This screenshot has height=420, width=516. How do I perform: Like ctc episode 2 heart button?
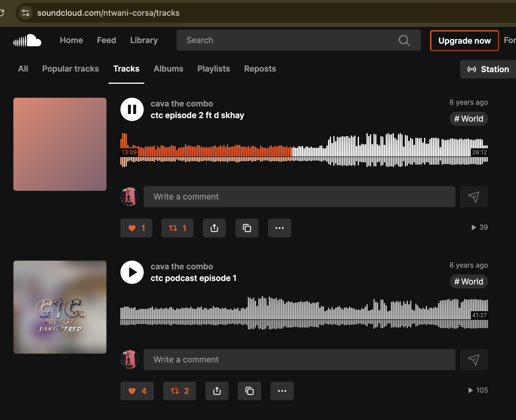[x=136, y=228]
